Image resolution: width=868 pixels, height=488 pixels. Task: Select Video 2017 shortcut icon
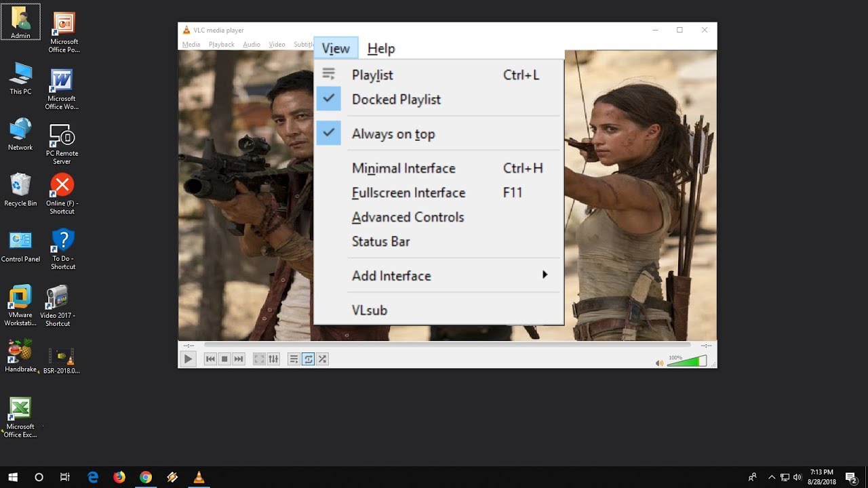coord(58,306)
